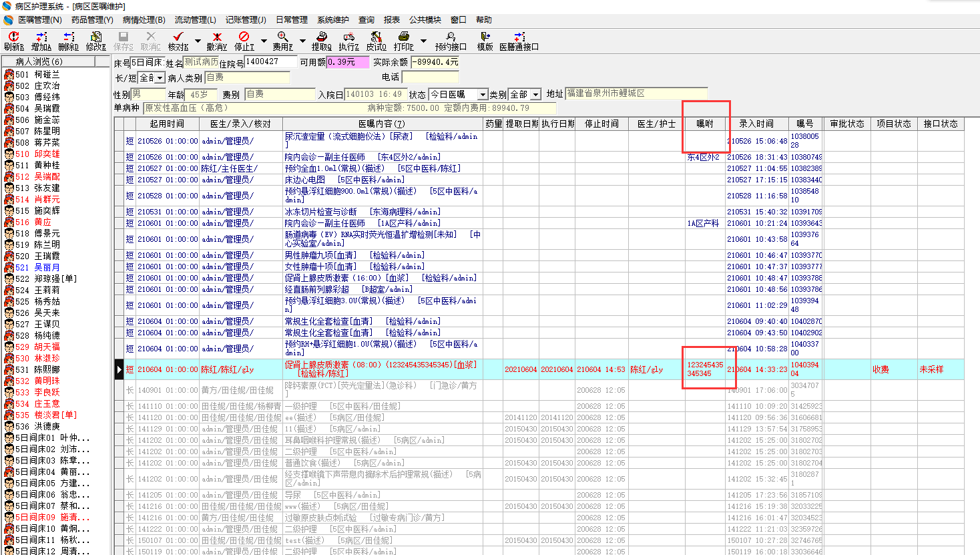This screenshot has width=980, height=555.
Task: Click the 预约接口 toolbar button
Action: coord(451,41)
